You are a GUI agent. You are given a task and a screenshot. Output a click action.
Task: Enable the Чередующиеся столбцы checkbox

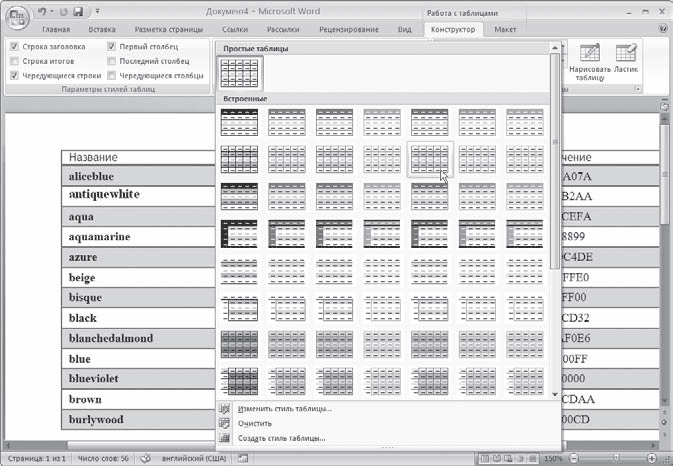tap(111, 76)
